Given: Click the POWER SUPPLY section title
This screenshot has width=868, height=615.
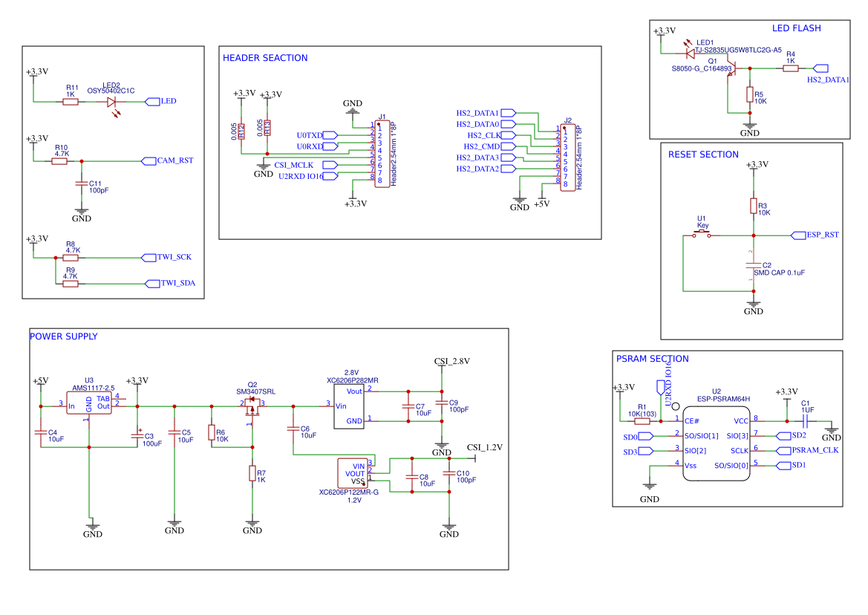Looking at the screenshot, I should pos(64,336).
